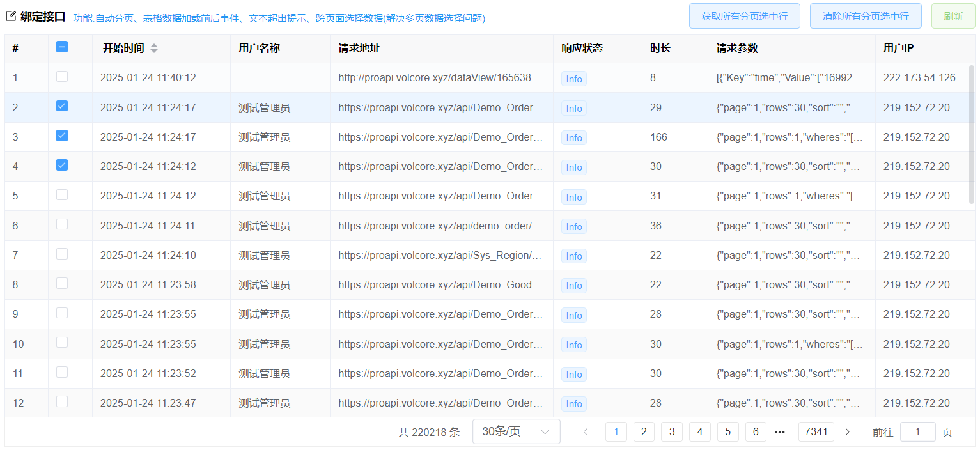Click the 清除所有分页选中行 button
This screenshot has width=980, height=450.
pyautogui.click(x=865, y=16)
